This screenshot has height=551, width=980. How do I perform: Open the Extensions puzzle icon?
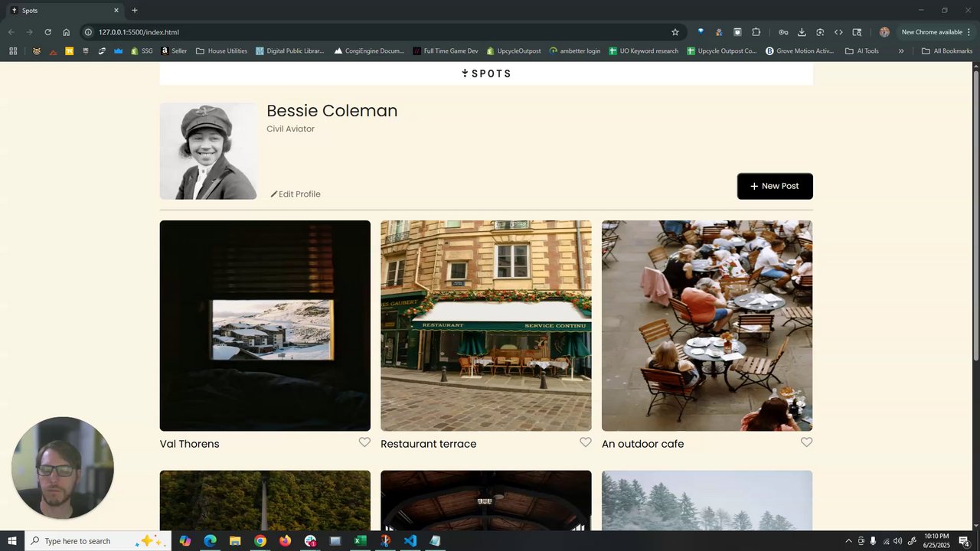(x=756, y=32)
